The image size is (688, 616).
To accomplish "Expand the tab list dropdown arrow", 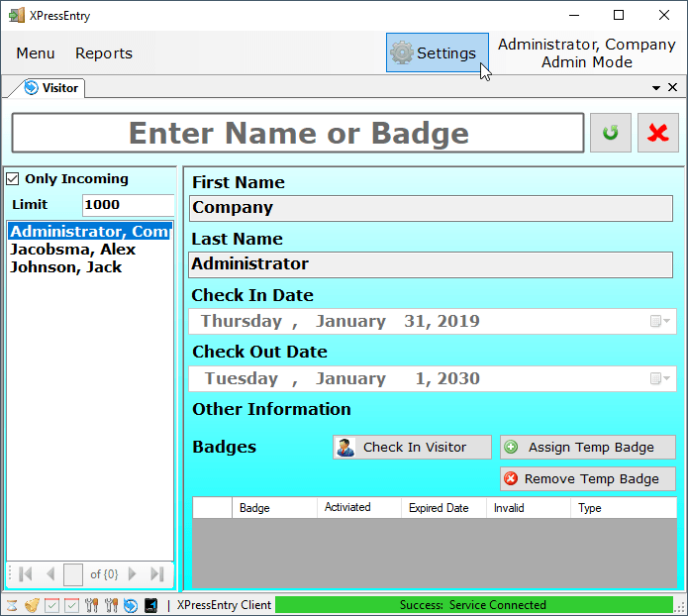I will [656, 88].
